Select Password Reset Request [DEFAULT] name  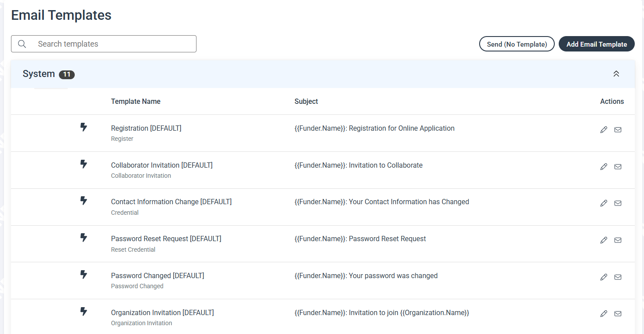tap(166, 239)
